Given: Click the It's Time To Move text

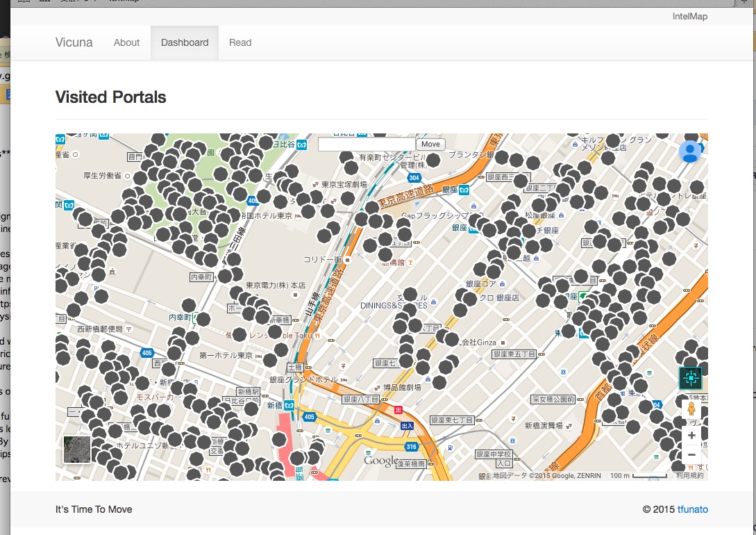Looking at the screenshot, I should (94, 509).
